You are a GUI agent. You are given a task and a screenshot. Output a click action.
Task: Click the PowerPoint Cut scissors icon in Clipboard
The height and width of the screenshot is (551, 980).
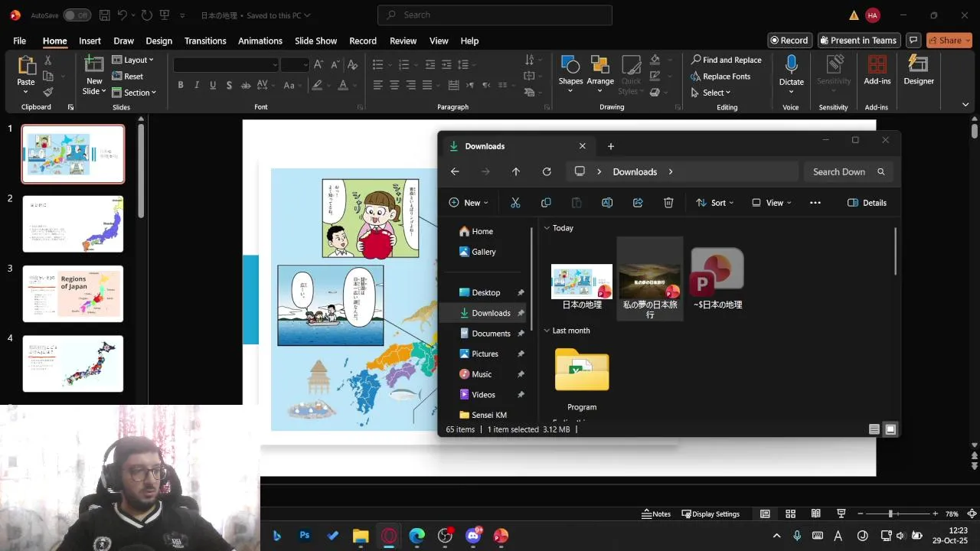tap(48, 60)
